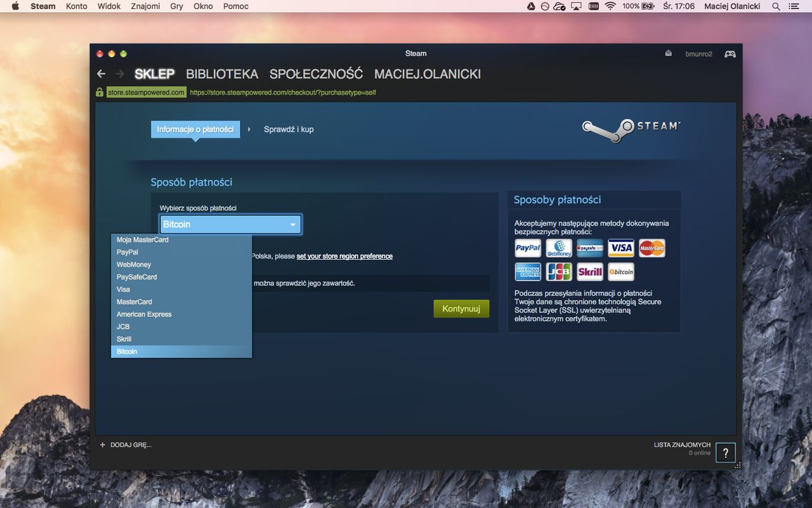Expand the Bitcoin payment method dropdown
Screen dimensions: 812x508
(x=230, y=224)
